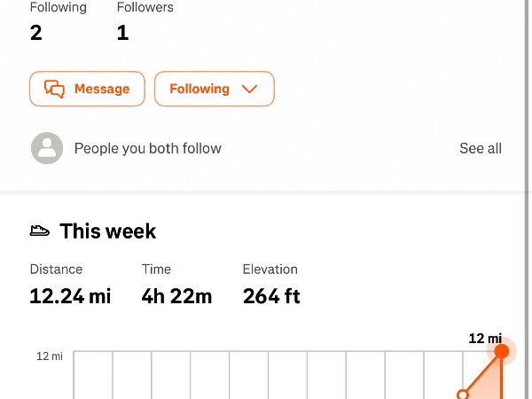The height and width of the screenshot is (399, 532).
Task: Select the Distance 12.24 mi stat
Action: [70, 296]
